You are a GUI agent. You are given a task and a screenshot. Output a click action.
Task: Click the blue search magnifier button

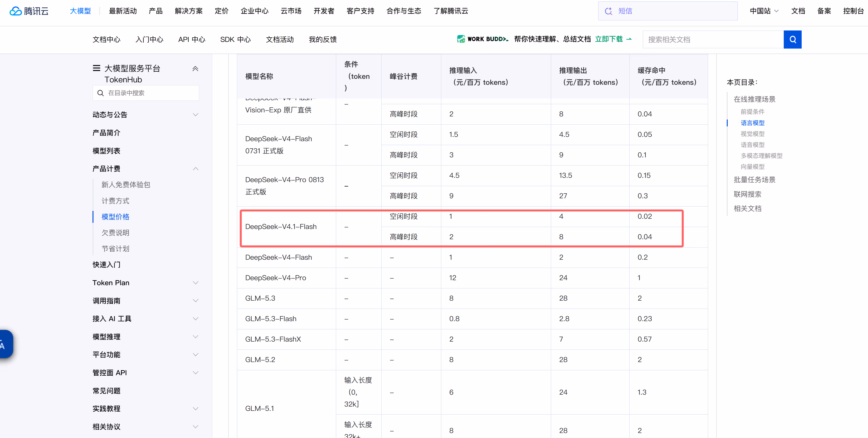(793, 40)
